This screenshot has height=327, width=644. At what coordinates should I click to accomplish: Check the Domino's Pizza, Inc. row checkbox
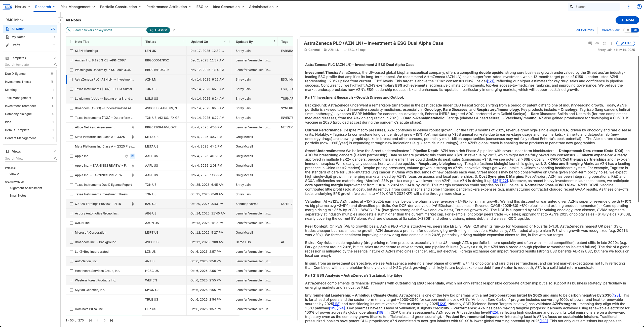point(71,309)
